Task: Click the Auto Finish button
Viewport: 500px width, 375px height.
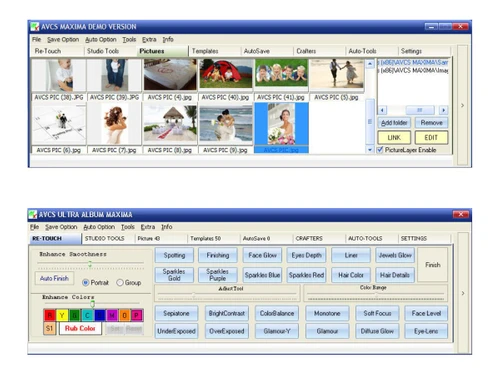Action: point(54,278)
